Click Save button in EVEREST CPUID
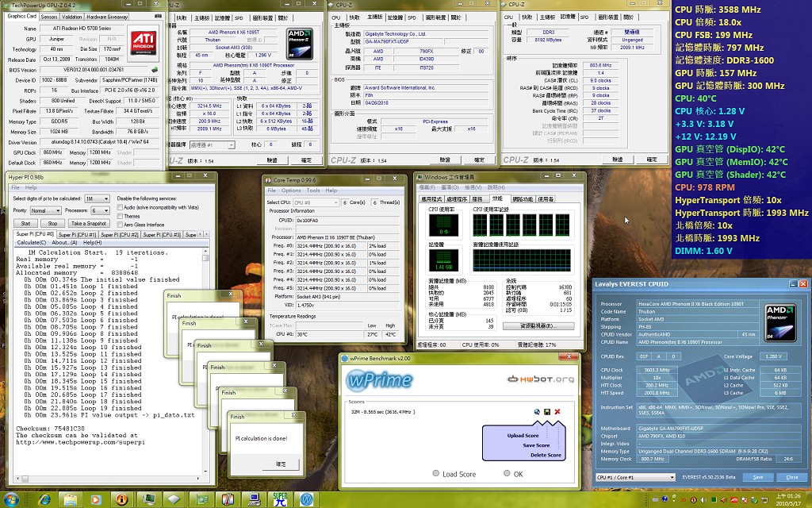Viewport: 812px width, 508px height. pyautogui.click(x=757, y=477)
